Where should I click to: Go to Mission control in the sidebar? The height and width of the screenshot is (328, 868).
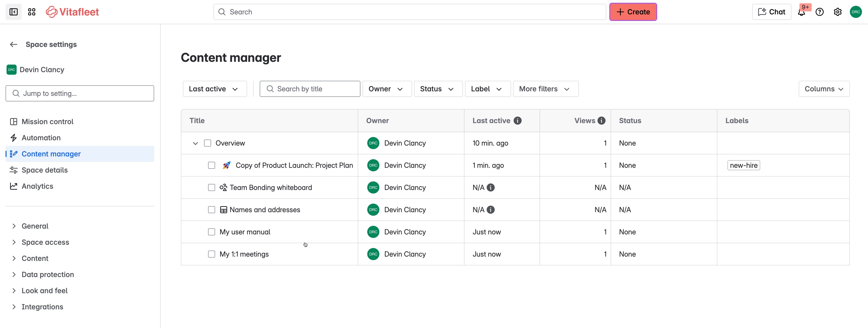coord(47,121)
